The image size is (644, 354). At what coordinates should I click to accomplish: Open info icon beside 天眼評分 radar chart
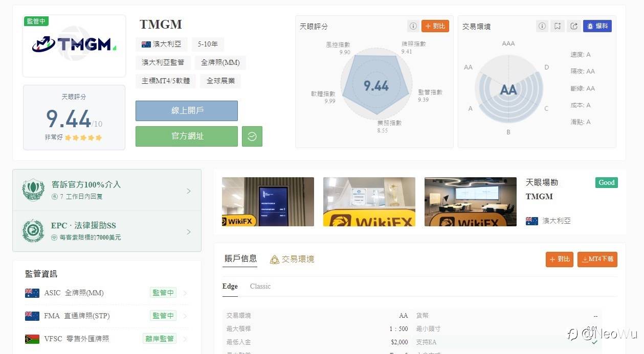pos(413,26)
